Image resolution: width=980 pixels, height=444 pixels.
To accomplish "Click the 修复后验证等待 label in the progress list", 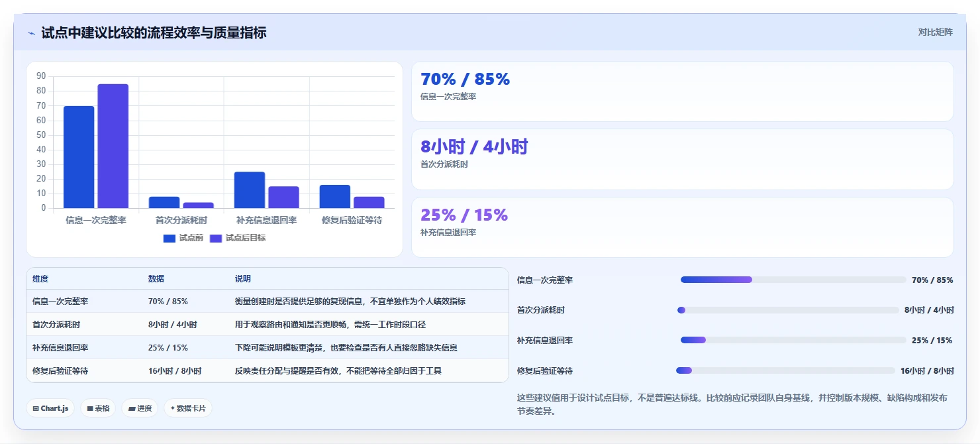I will (x=545, y=370).
